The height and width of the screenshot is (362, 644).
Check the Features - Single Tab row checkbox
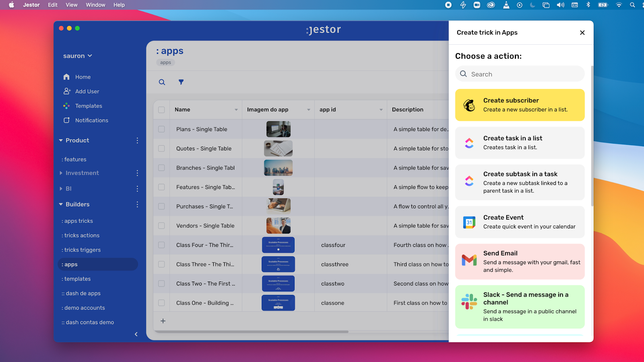tap(161, 187)
